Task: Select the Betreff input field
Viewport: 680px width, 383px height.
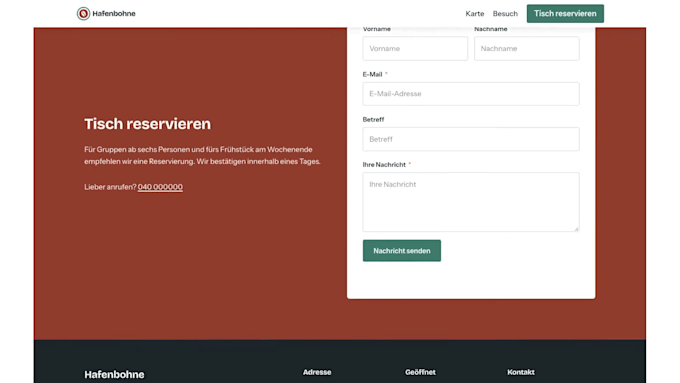Action: click(471, 139)
